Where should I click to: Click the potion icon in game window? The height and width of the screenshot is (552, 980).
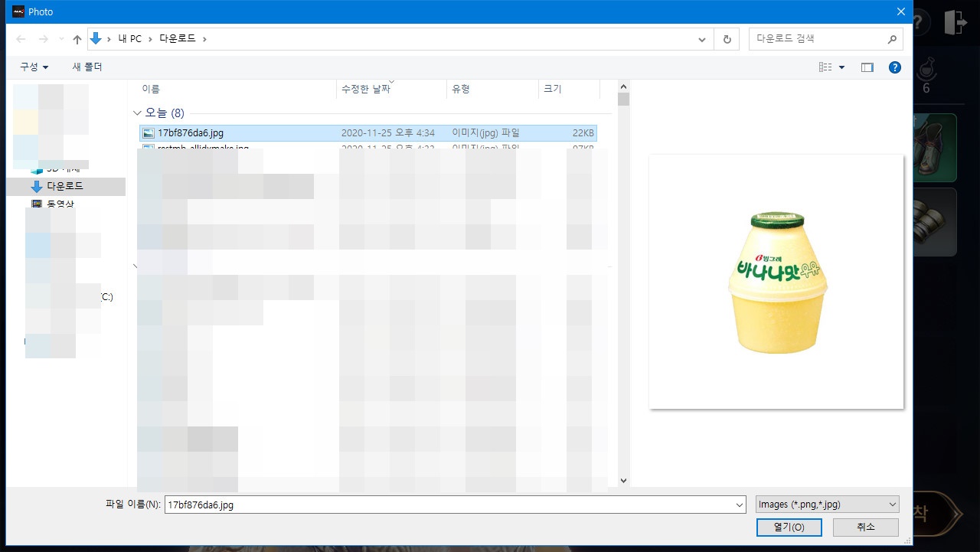tap(927, 68)
